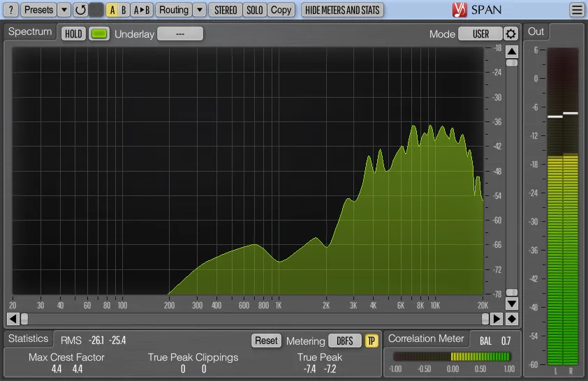Click the range scroll up arrow
Viewport: 588px width, 381px height.
coord(512,51)
